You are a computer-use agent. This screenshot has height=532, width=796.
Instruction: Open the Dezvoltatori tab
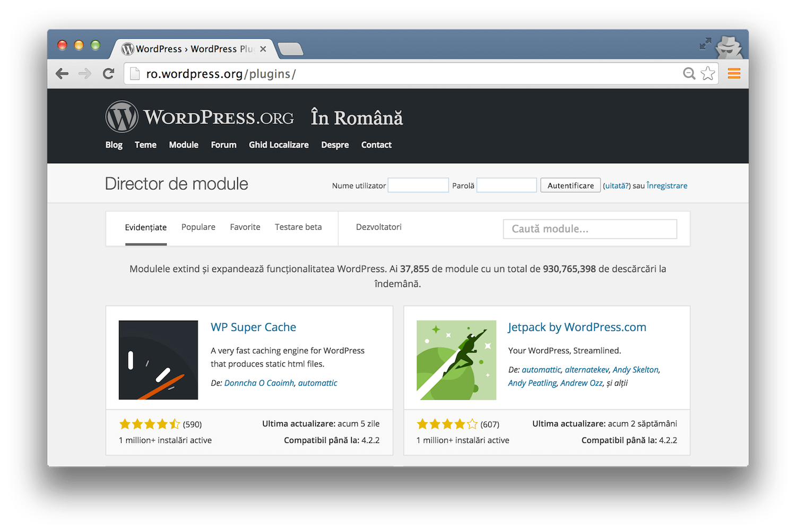379,227
